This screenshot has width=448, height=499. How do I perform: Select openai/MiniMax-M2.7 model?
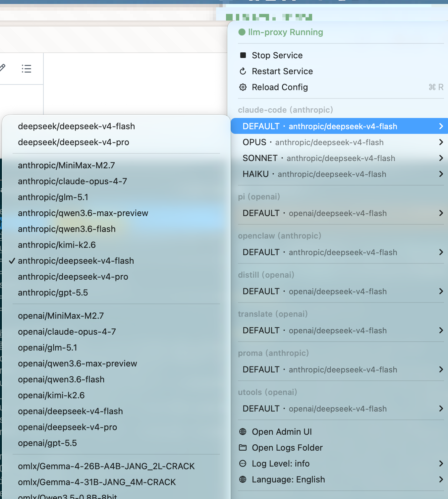tap(116, 316)
